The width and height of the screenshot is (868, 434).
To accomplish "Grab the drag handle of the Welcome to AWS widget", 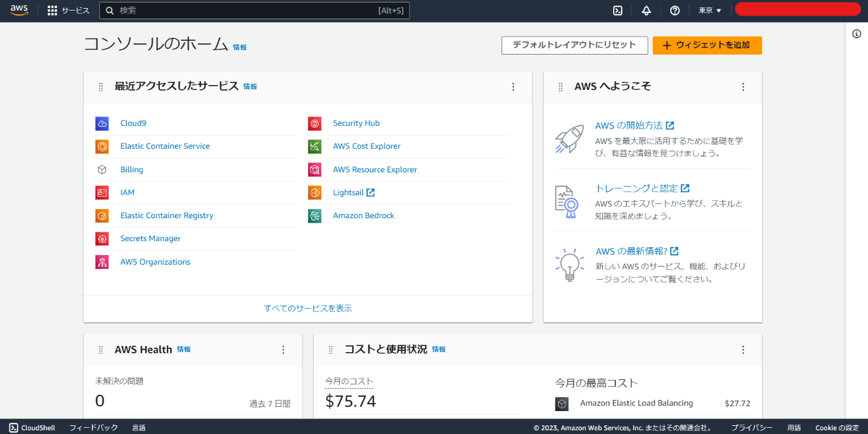I will [x=561, y=87].
